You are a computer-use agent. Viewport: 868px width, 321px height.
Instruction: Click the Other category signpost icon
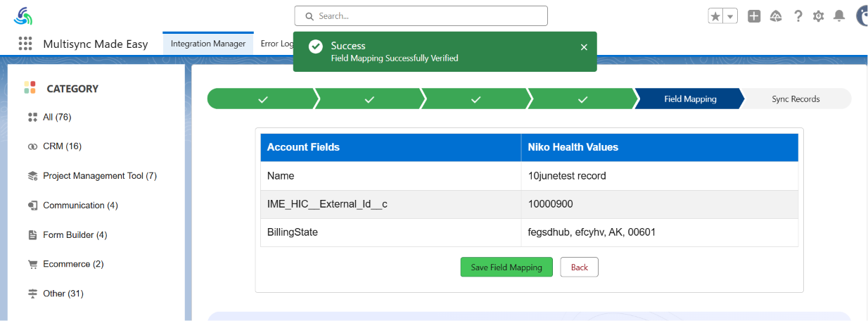click(x=32, y=294)
